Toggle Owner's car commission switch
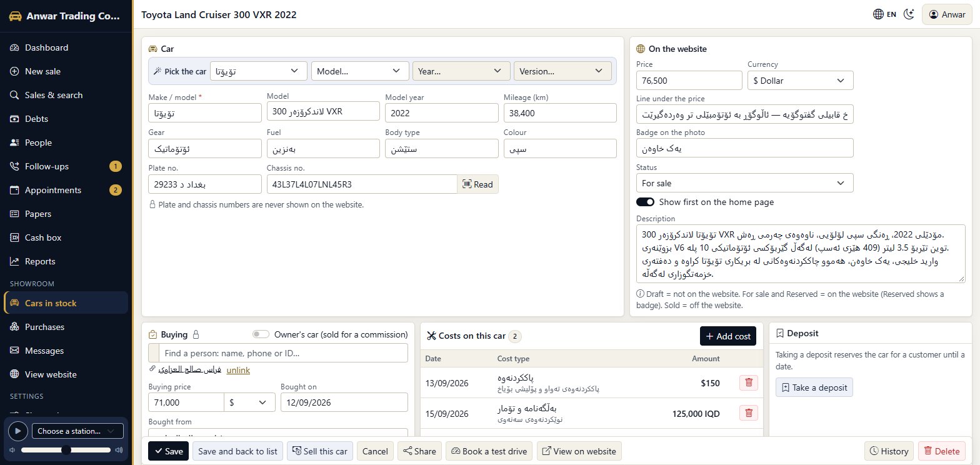This screenshot has width=980, height=465. (261, 334)
